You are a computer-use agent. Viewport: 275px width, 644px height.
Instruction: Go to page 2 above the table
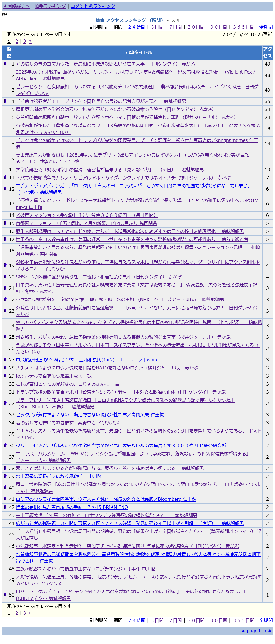tap(17, 41)
